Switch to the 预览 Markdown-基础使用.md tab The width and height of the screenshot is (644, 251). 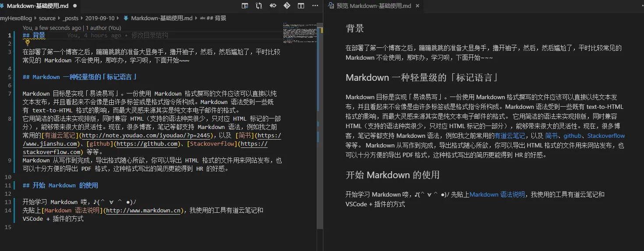coord(374,6)
